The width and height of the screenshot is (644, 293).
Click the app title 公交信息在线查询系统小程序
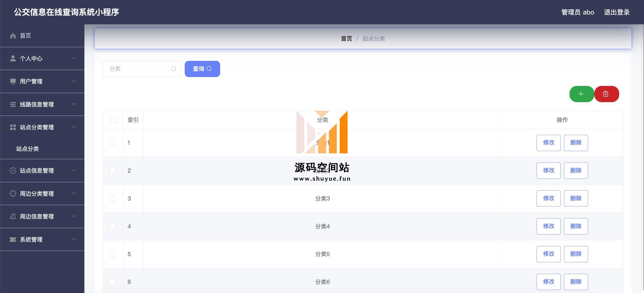(x=66, y=12)
